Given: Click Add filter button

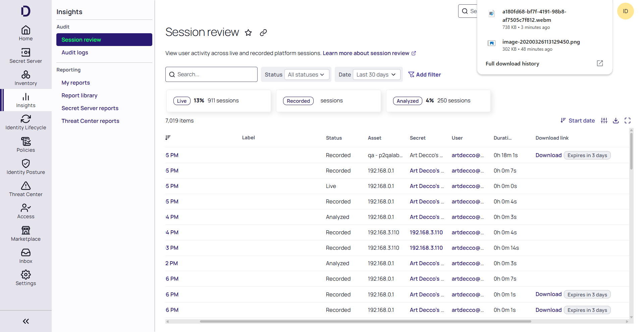Looking at the screenshot, I should coord(424,75).
